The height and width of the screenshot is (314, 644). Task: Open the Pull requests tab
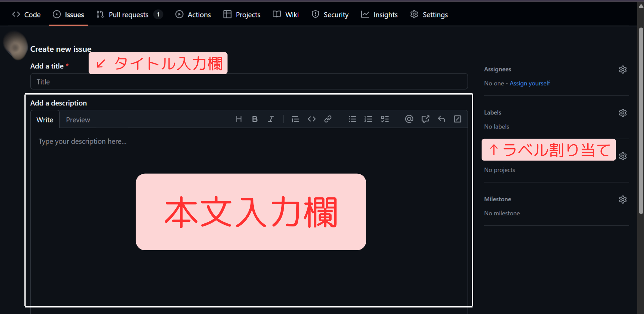pyautogui.click(x=129, y=15)
